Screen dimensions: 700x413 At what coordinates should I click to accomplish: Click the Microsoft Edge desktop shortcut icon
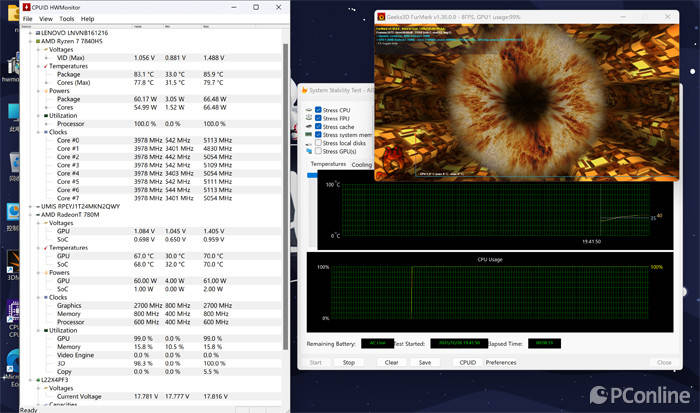12,363
